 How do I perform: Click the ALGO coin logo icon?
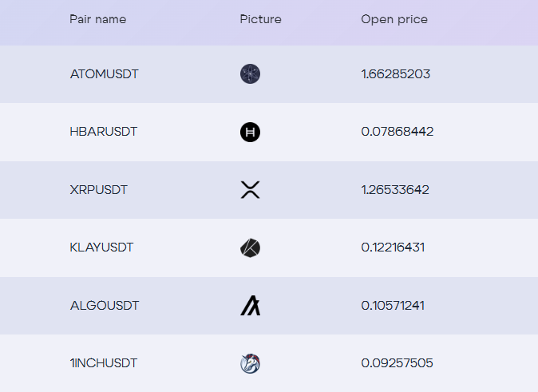point(250,306)
